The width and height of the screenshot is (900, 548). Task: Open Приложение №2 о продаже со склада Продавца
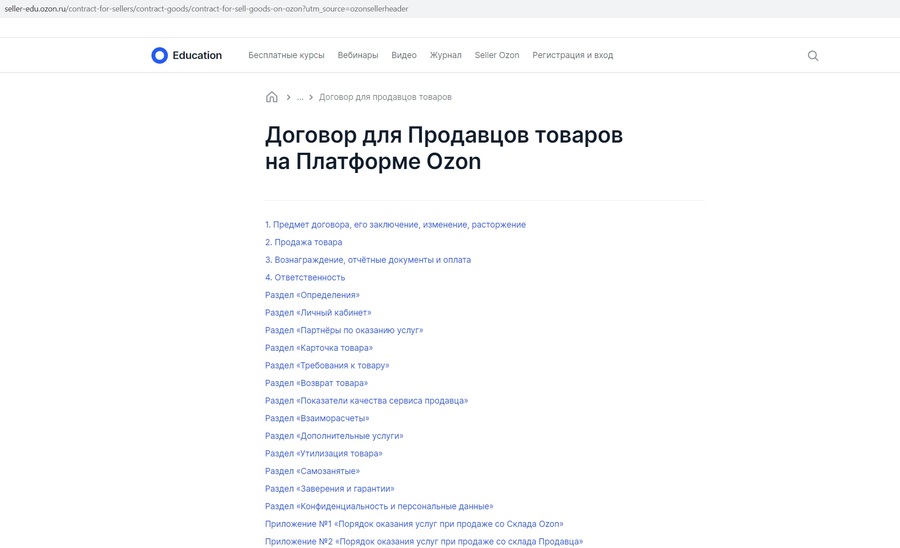(424, 542)
